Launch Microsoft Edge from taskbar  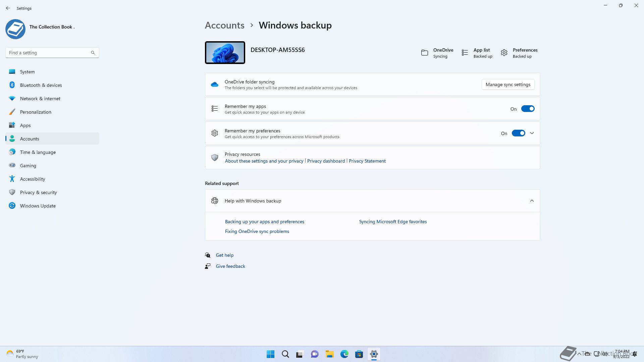(x=344, y=354)
